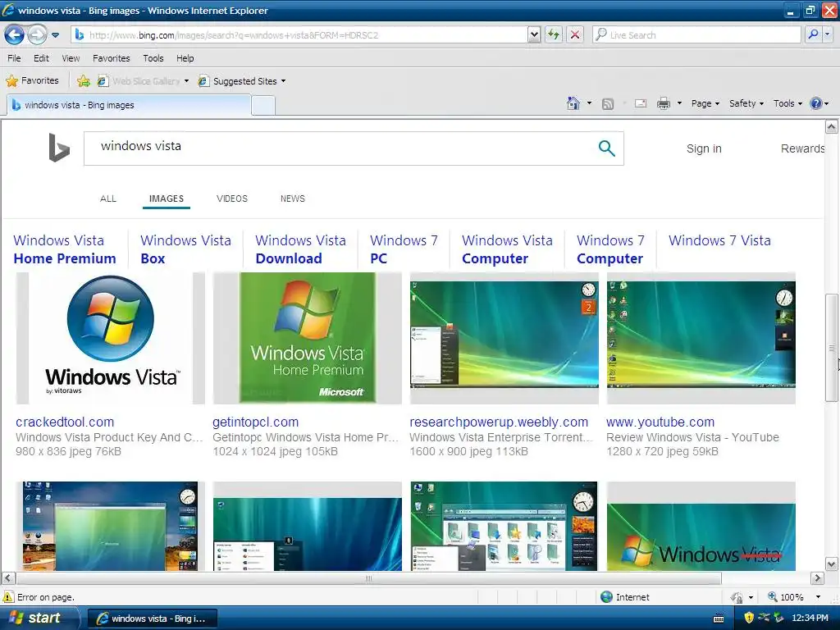
Task: Click the RSS feeds icon
Action: click(608, 104)
